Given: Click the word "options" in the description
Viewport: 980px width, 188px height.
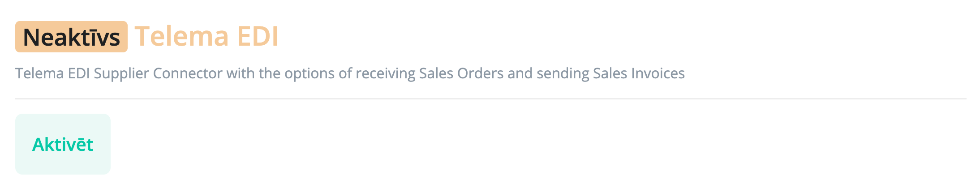Looking at the screenshot, I should tap(309, 73).
